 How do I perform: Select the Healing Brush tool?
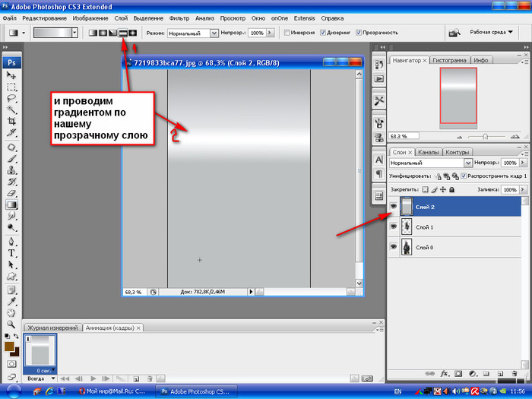click(11, 147)
